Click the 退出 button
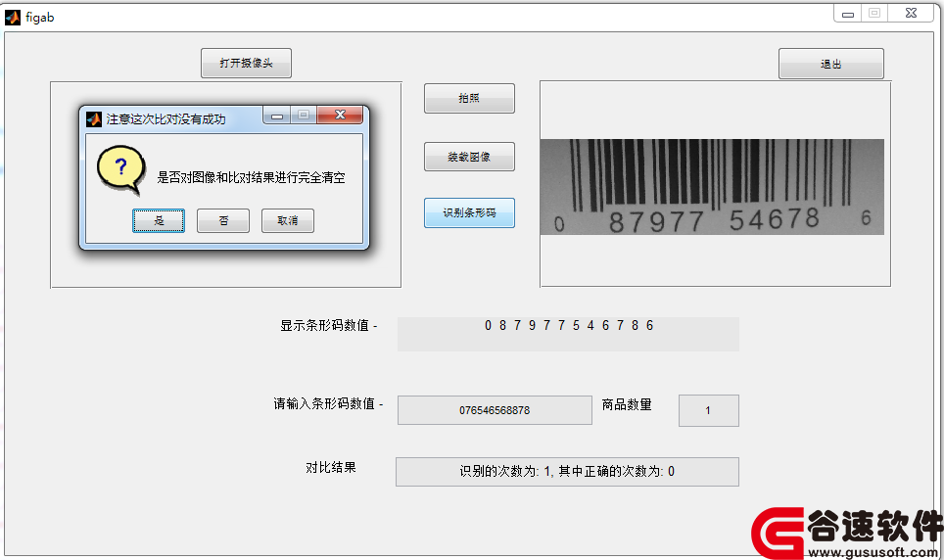944x560 pixels. 830,64
